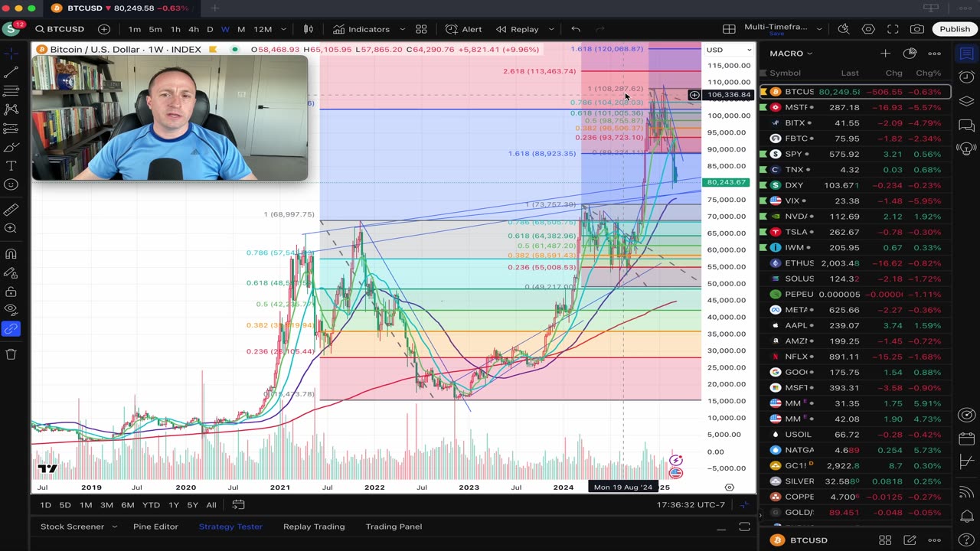Toggle lock all drawings

pos(11,292)
